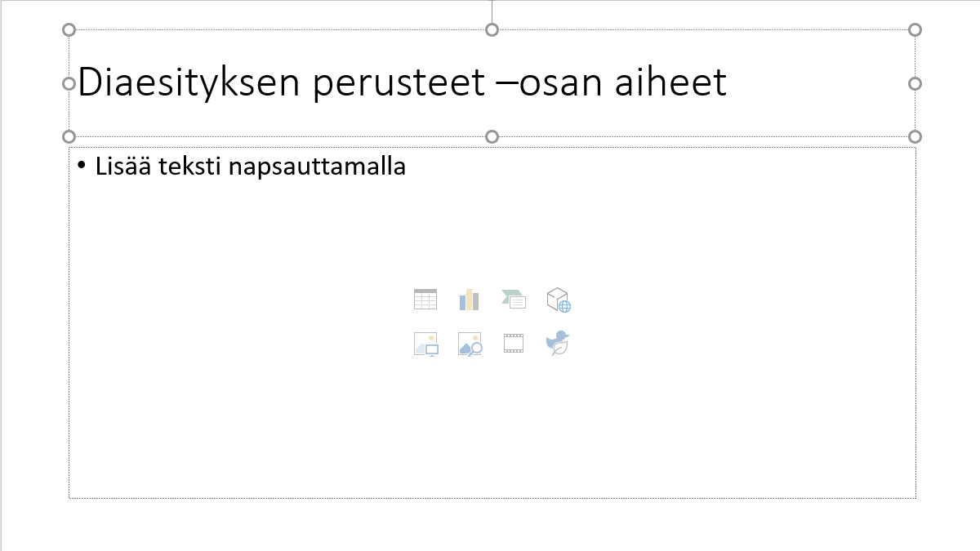Screen dimensions: 980x551
Task: Click the bottom-middle handle of the title box
Action: pyautogui.click(x=492, y=136)
